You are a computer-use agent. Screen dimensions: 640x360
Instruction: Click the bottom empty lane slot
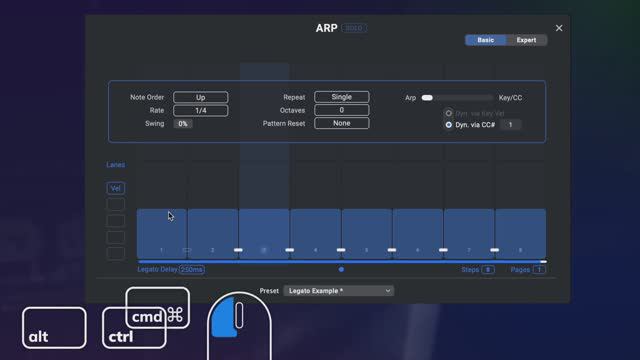pos(116,253)
